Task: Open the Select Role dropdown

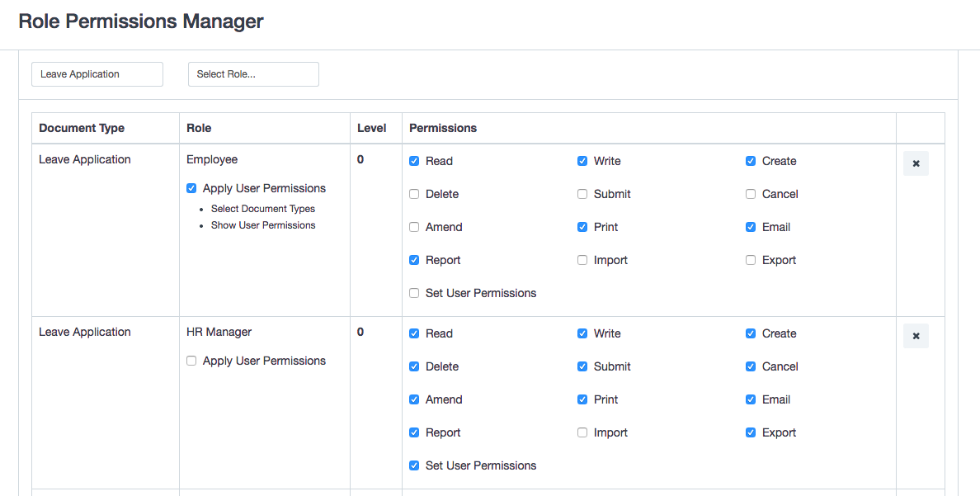Action: tap(253, 74)
